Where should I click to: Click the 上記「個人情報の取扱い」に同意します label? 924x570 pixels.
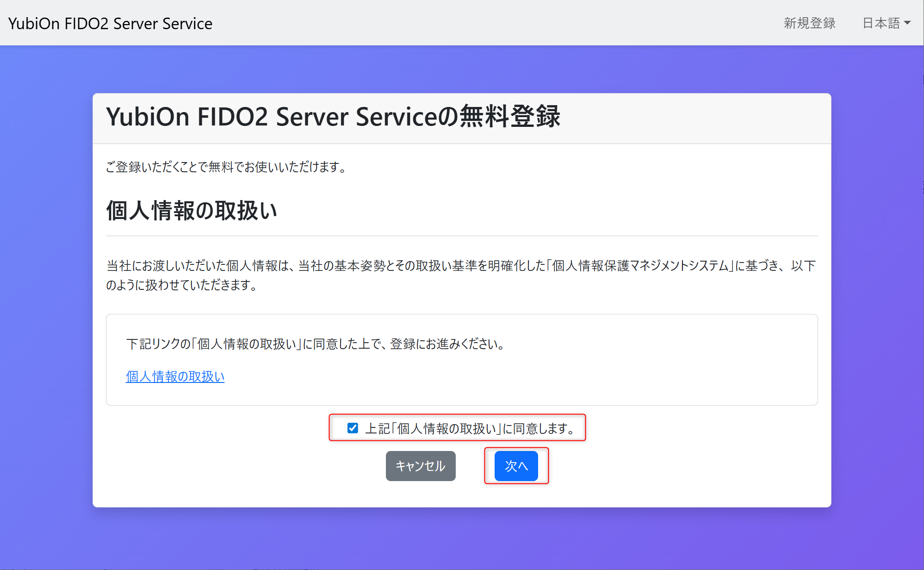(470, 428)
